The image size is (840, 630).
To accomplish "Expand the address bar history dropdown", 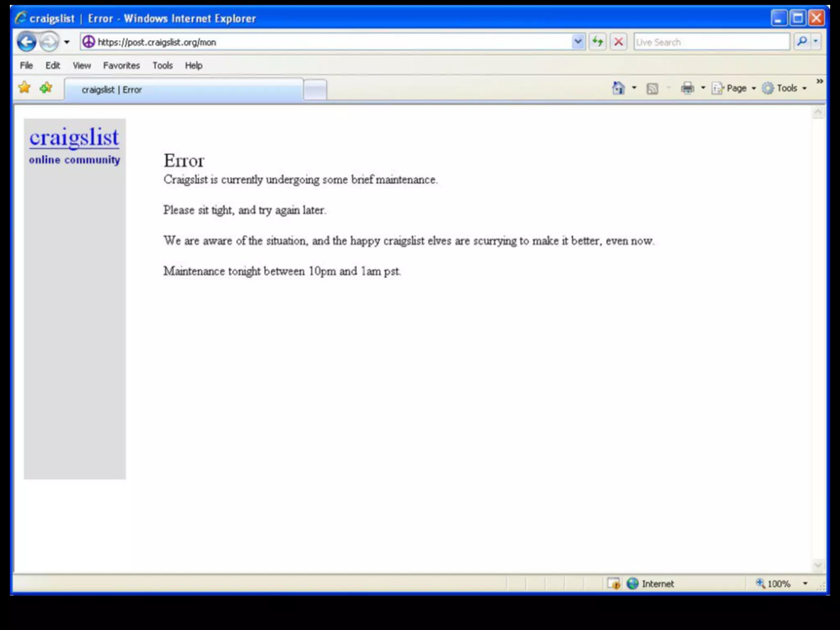I will 578,42.
